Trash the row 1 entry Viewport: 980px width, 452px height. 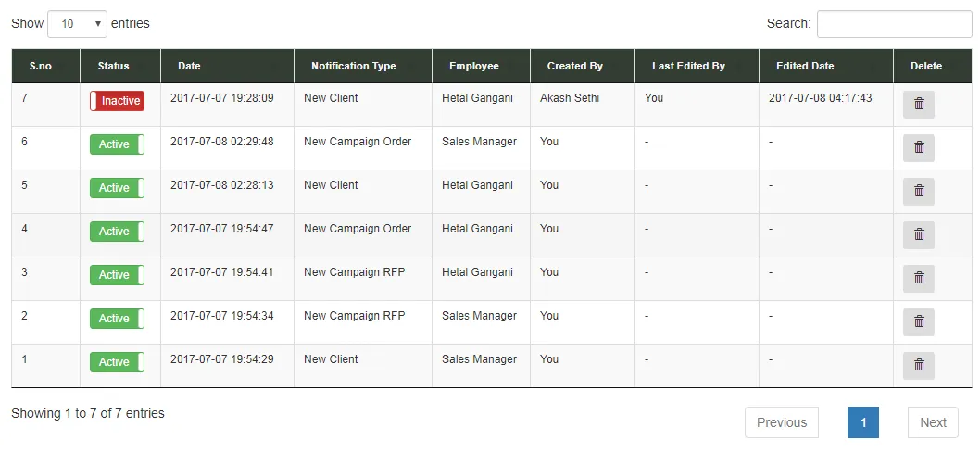coord(918,366)
